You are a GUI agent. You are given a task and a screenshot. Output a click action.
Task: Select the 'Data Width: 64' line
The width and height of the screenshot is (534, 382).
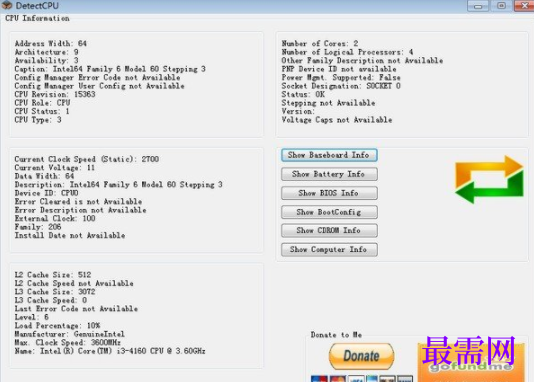click(x=44, y=176)
